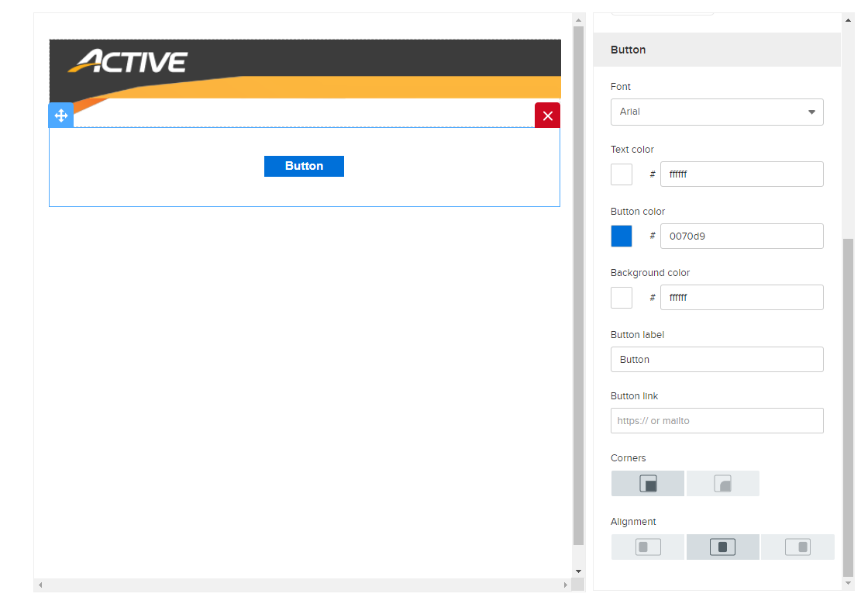Open the Button color blue swatch

[x=622, y=236]
